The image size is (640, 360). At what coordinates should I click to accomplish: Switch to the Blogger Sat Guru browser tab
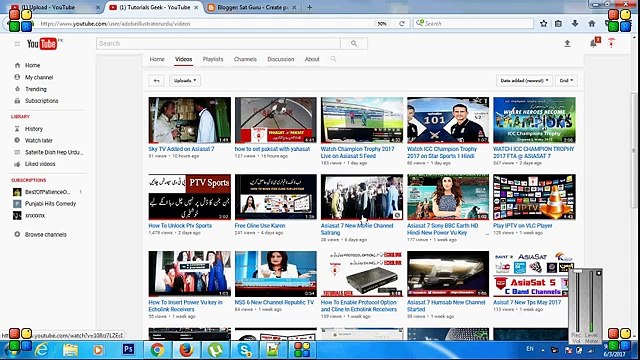click(x=252, y=7)
